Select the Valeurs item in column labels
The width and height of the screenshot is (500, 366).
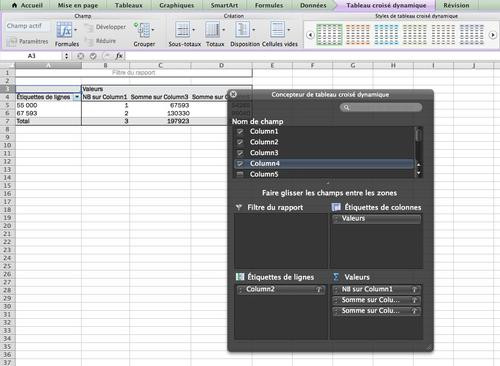(x=376, y=219)
